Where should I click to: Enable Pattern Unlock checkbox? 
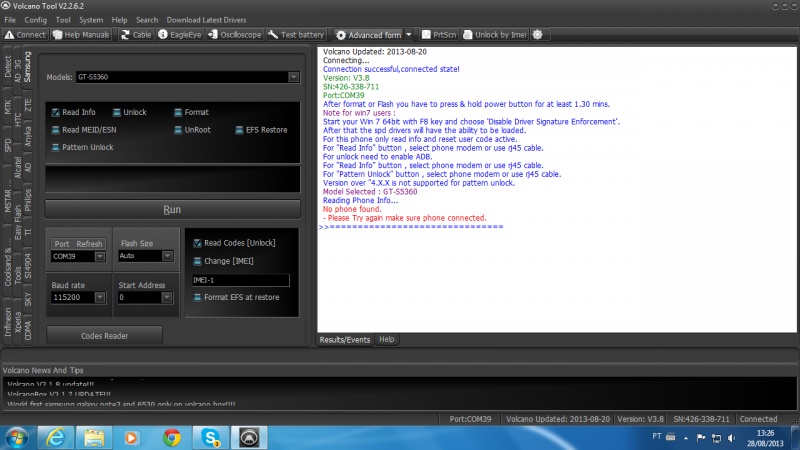click(x=56, y=147)
